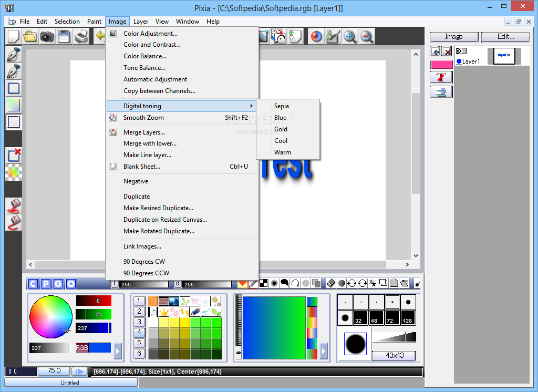Click the clipboard paste icon in options bar
This screenshot has height=392, width=538.
click(394, 283)
